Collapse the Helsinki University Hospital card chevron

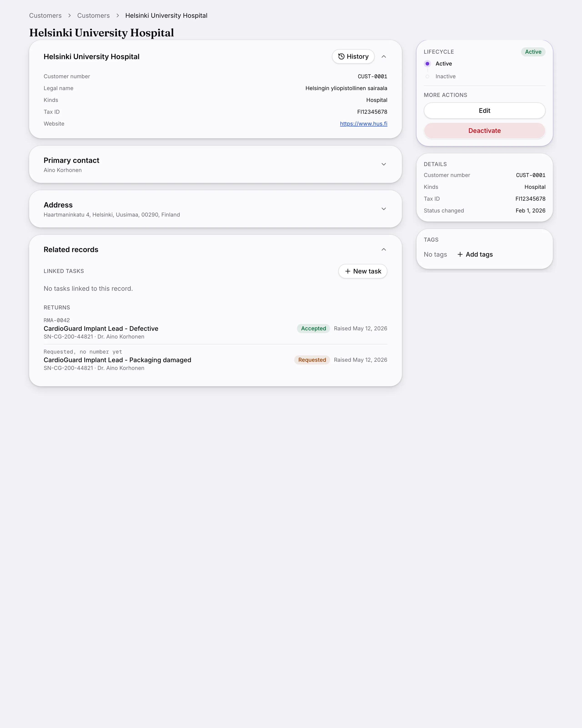[x=384, y=56]
